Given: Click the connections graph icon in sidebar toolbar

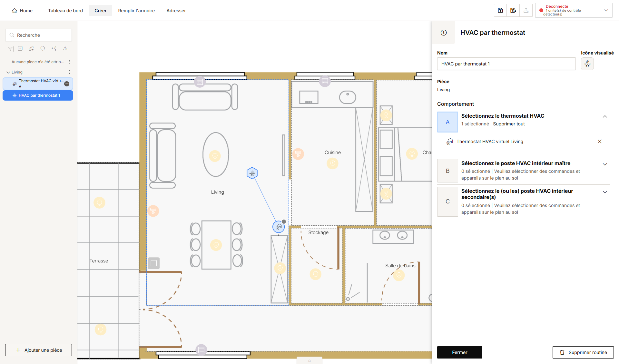Looking at the screenshot, I should [x=54, y=48].
